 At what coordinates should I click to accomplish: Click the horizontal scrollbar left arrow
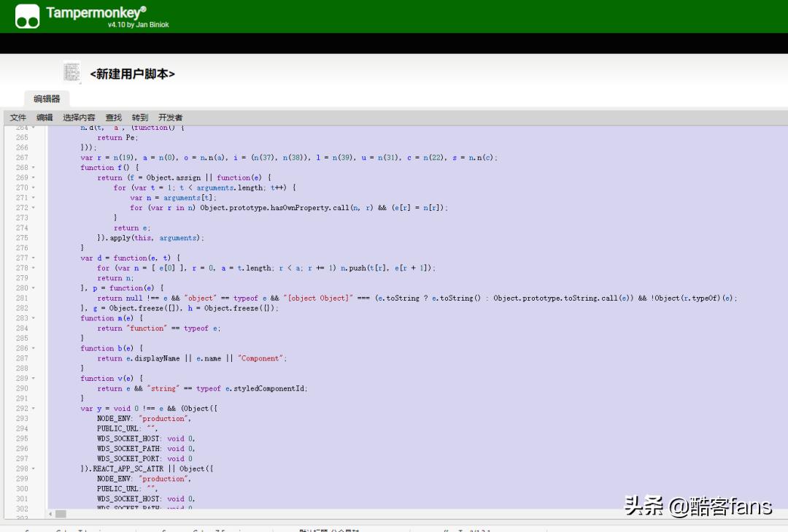[50, 514]
